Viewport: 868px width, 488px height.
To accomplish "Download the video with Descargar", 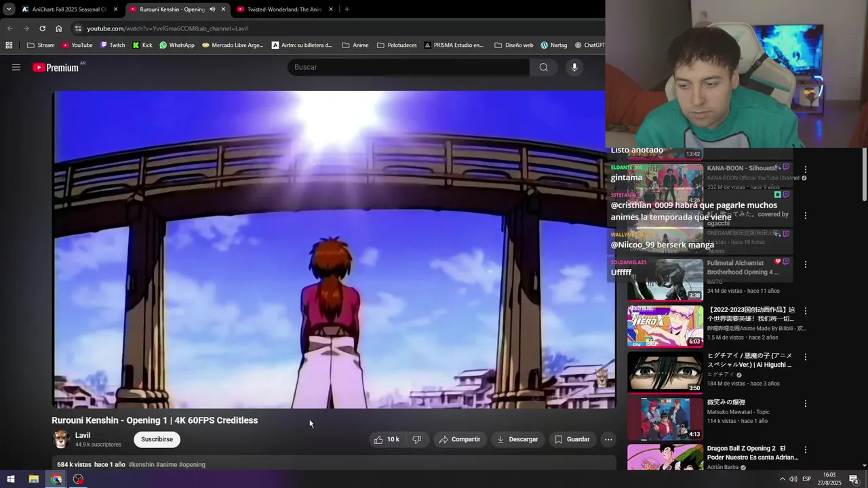I will (x=517, y=439).
